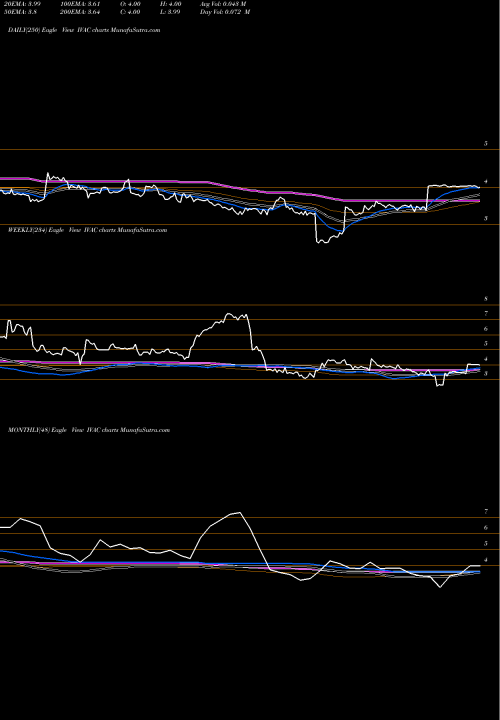The image size is (500, 720).
Task: Click price label 7 on monthly chart axis
Action: [x=486, y=512]
